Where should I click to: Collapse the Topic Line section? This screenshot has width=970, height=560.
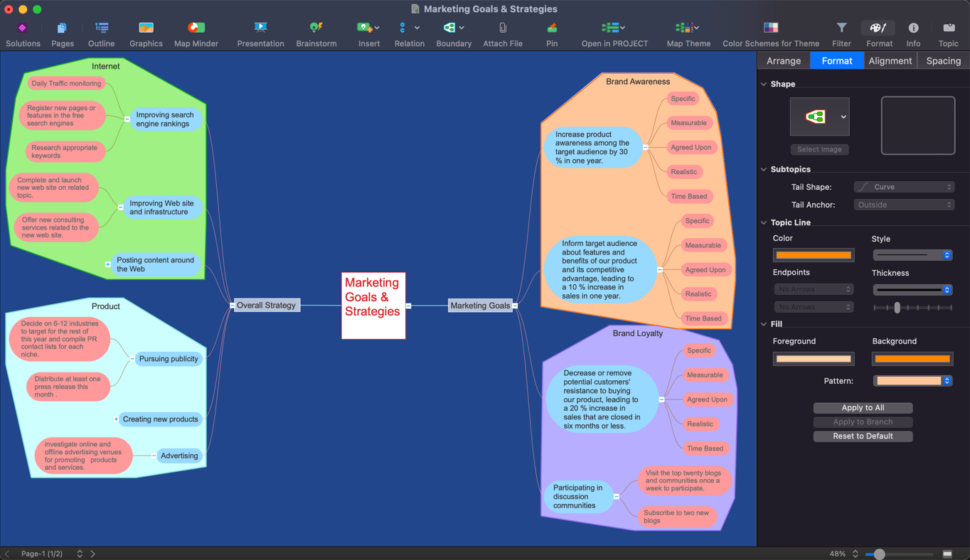pyautogui.click(x=764, y=222)
